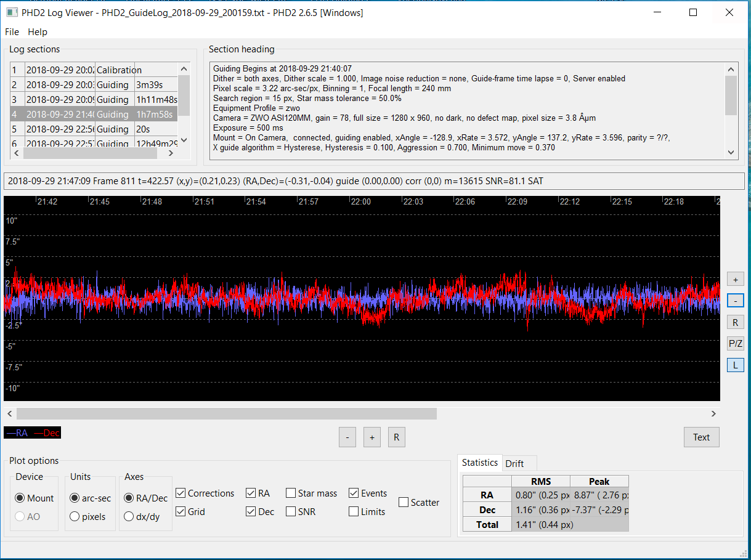Click the RA legend color line

(x=10, y=433)
